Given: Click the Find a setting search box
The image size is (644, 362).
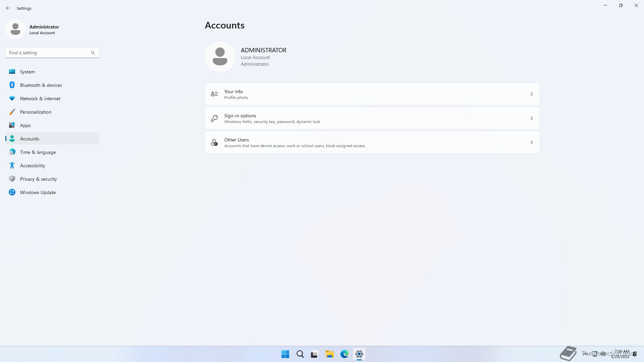Looking at the screenshot, I should (49, 53).
